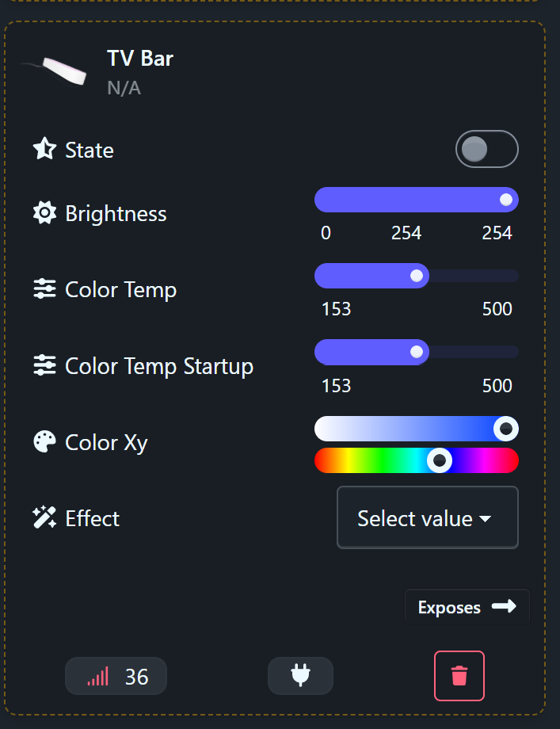Toggle the TV Bar State switch
Viewport: 560px width, 729px height.
[486, 149]
